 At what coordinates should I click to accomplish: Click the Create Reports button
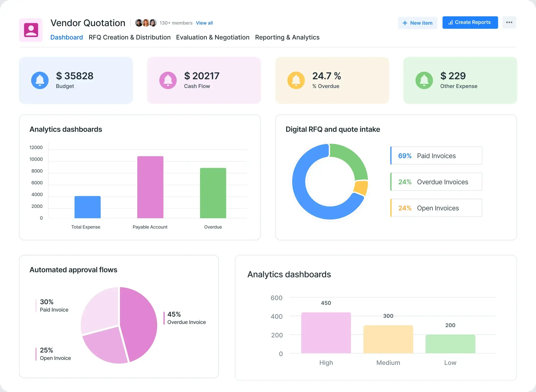[x=470, y=22]
